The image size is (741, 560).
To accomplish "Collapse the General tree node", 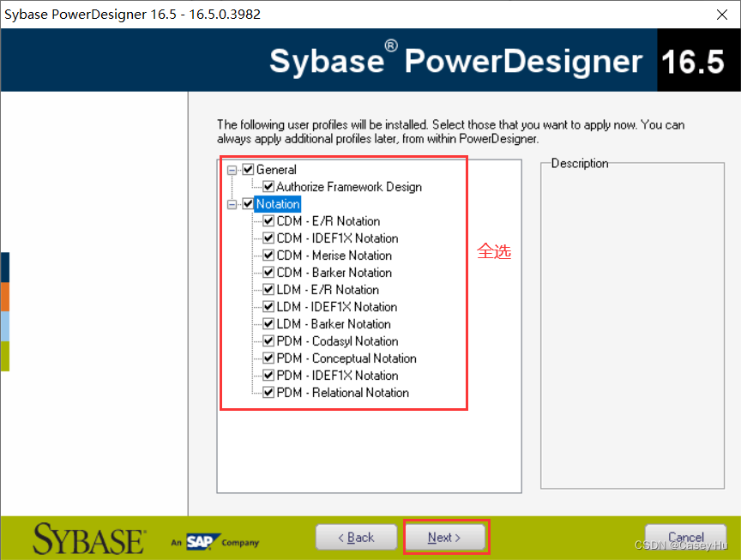I will [232, 170].
